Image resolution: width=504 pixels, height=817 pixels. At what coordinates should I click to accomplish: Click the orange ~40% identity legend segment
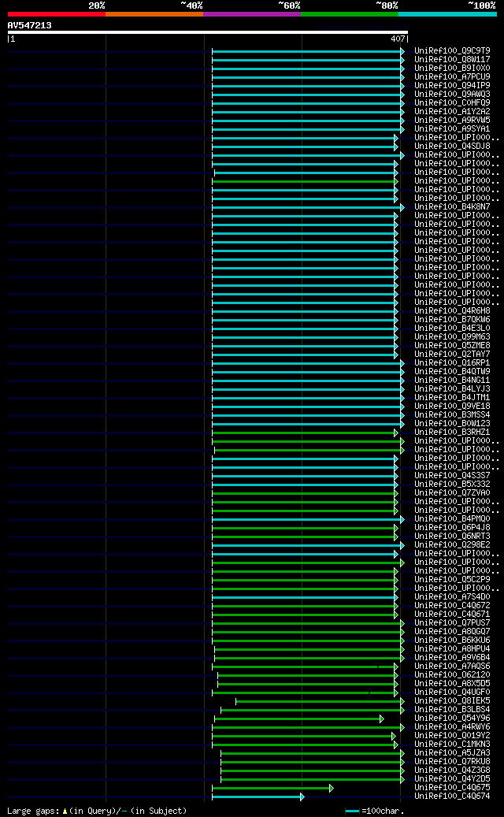click(154, 14)
